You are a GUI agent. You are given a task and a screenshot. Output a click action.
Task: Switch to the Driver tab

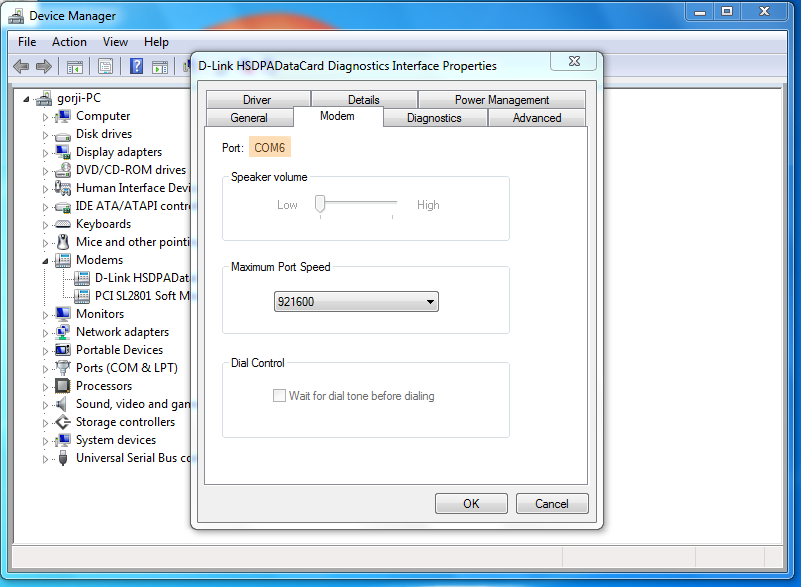[258, 99]
